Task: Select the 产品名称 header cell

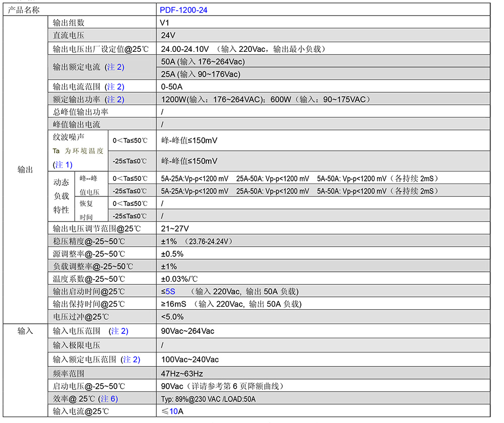Action: [x=24, y=10]
